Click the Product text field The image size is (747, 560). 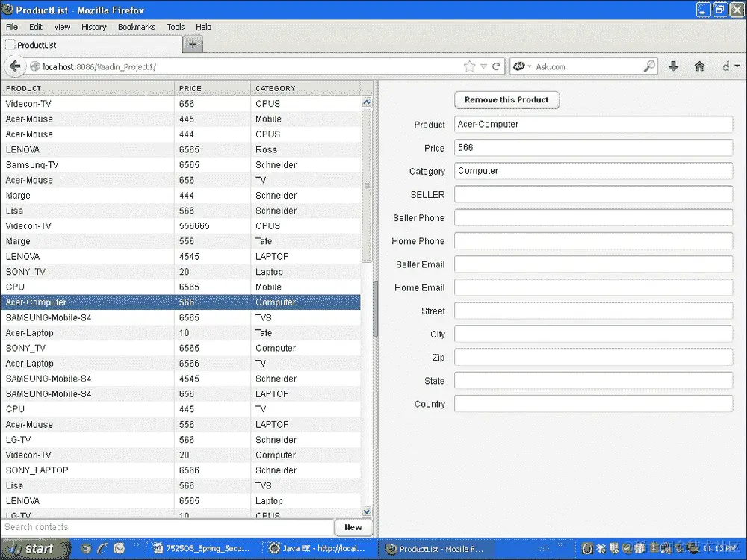tap(593, 124)
